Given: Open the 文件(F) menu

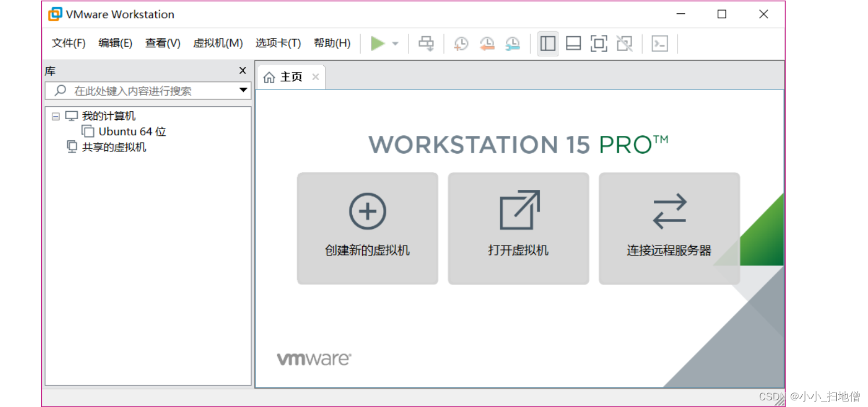Looking at the screenshot, I should click(x=69, y=43).
